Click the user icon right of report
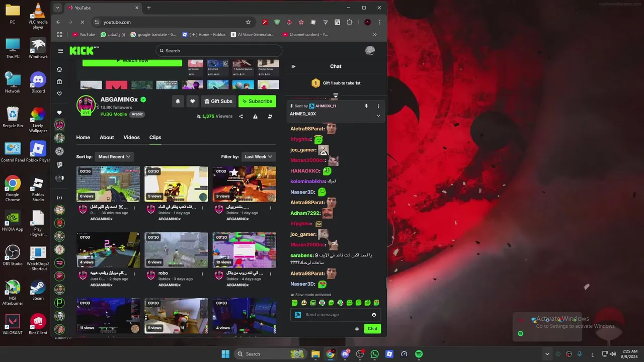 [x=270, y=116]
